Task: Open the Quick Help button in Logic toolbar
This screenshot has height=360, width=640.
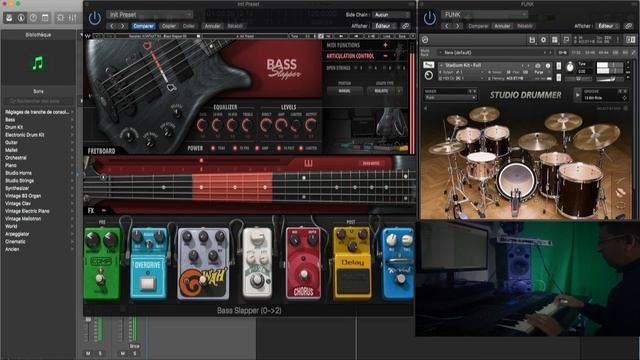Action: (33, 18)
